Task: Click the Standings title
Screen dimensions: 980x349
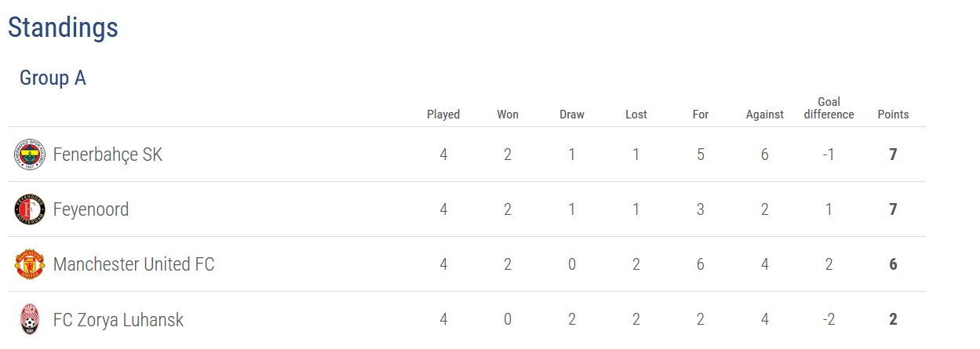Action: click(x=63, y=27)
